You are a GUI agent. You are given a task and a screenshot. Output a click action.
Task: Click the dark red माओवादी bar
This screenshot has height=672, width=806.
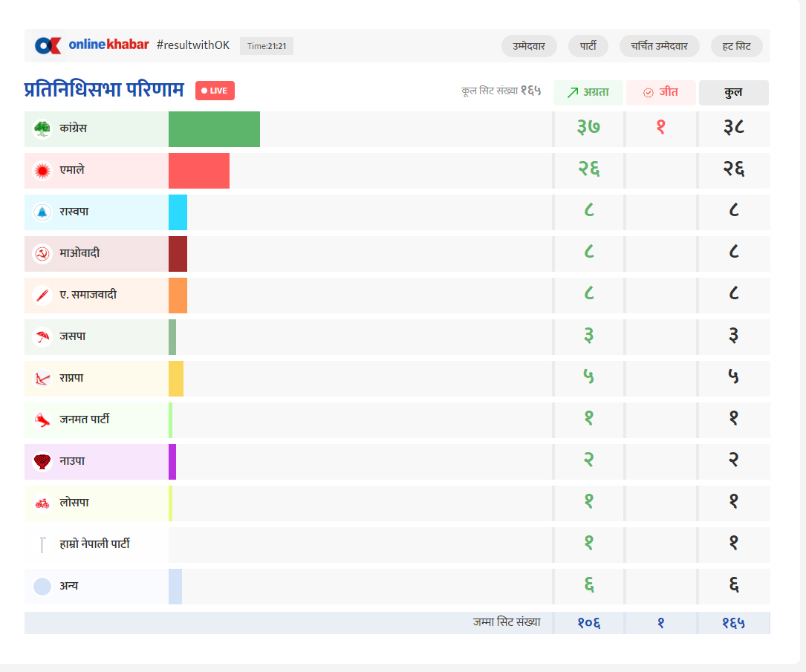(178, 254)
